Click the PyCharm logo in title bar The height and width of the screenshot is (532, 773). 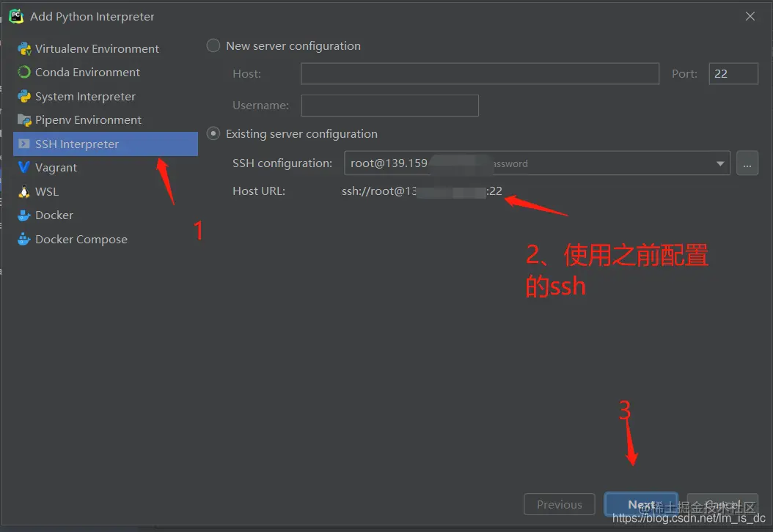click(x=16, y=16)
